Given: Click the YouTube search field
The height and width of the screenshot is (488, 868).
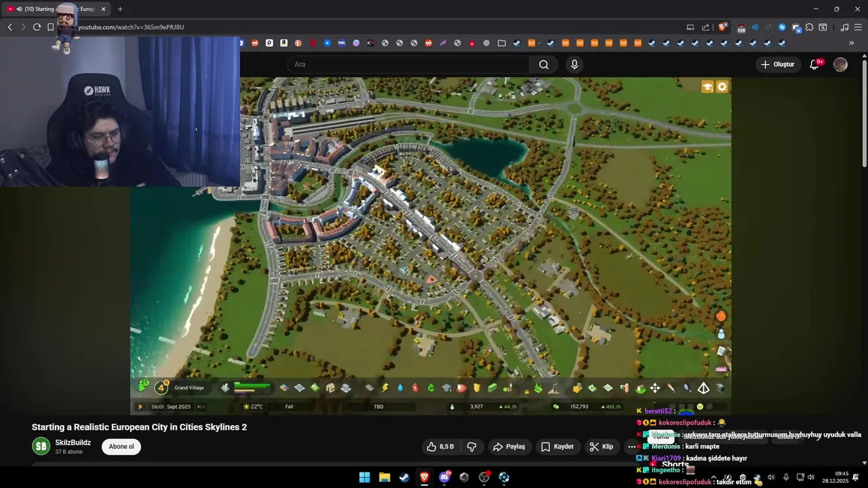Looking at the screenshot, I should pyautogui.click(x=408, y=64).
